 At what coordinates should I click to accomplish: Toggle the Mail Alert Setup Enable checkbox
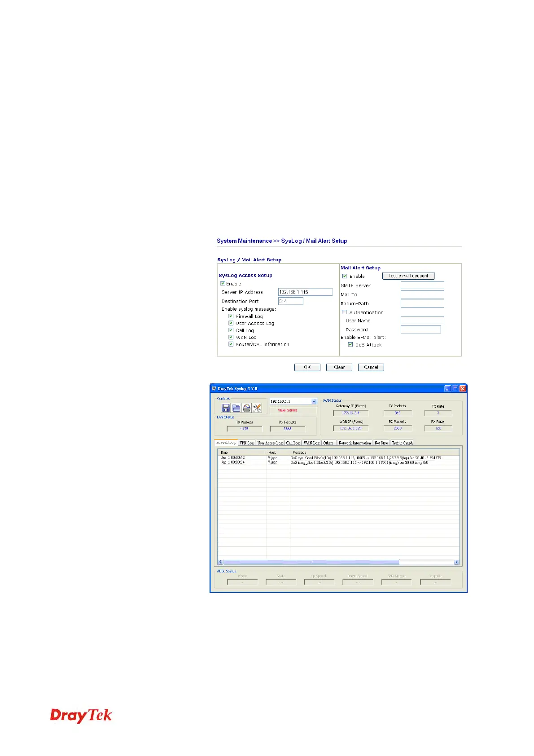[x=345, y=276]
